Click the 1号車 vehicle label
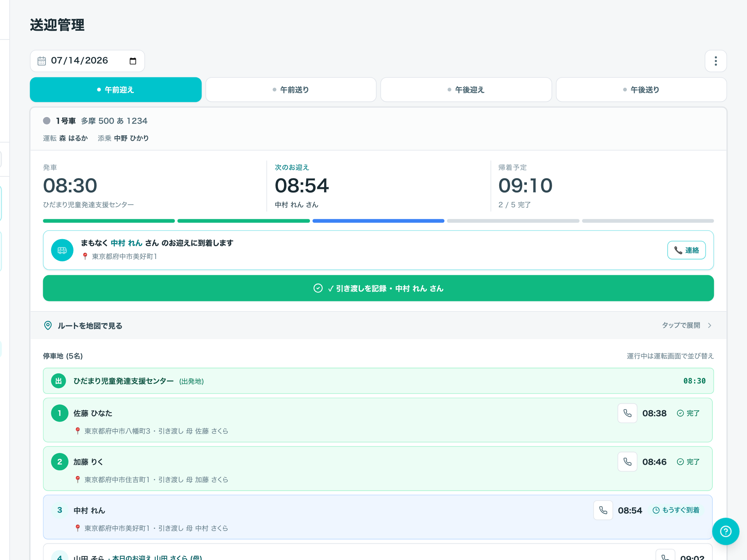The height and width of the screenshot is (560, 747). point(66,121)
